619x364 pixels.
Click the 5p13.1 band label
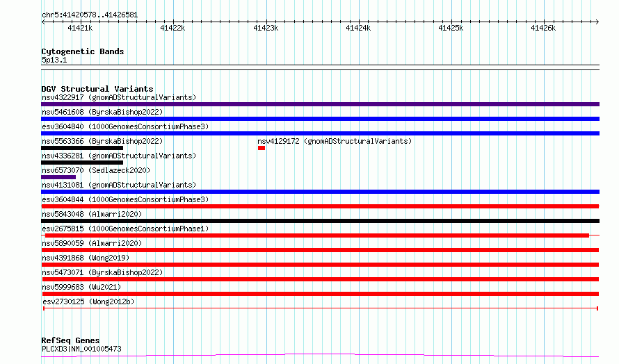(x=54, y=60)
